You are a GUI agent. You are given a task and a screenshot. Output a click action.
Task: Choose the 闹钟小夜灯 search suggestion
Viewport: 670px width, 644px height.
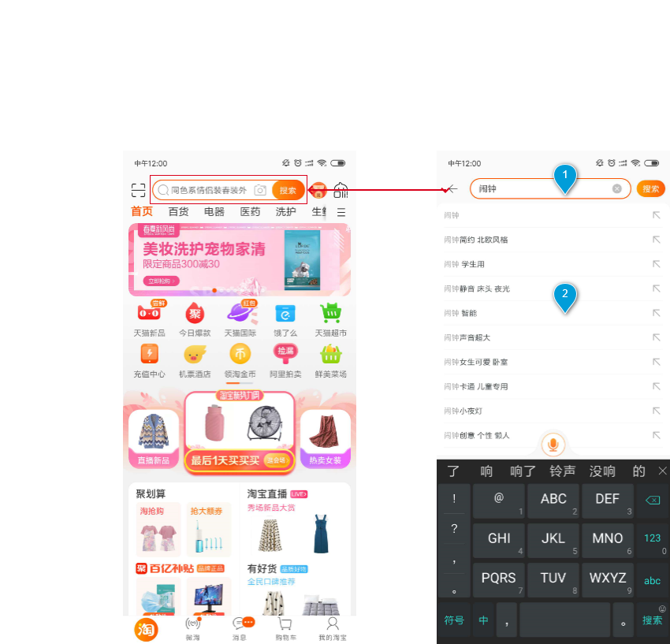pyautogui.click(x=462, y=411)
